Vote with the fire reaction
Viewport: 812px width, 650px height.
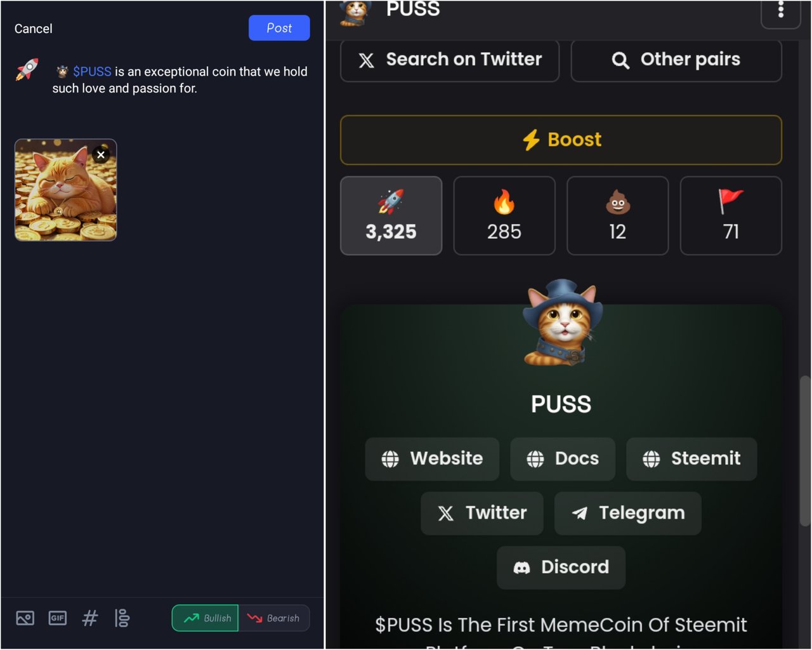504,216
